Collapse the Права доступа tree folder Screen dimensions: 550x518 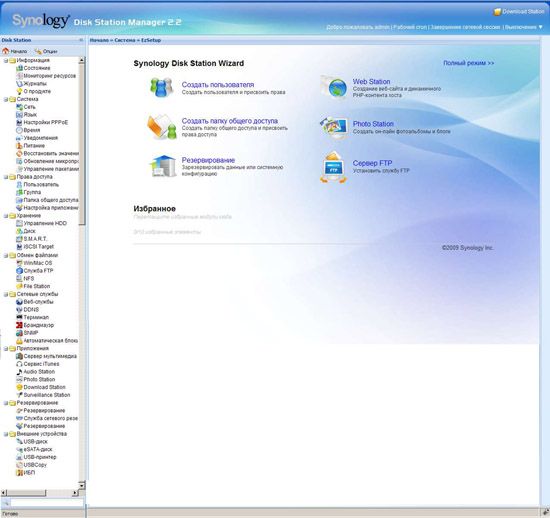pyautogui.click(x=6, y=177)
